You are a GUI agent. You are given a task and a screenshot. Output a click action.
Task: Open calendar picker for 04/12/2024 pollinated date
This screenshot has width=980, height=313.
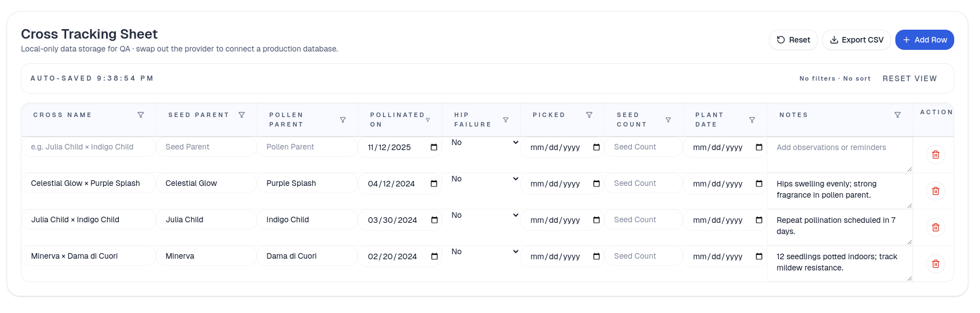pyautogui.click(x=434, y=184)
